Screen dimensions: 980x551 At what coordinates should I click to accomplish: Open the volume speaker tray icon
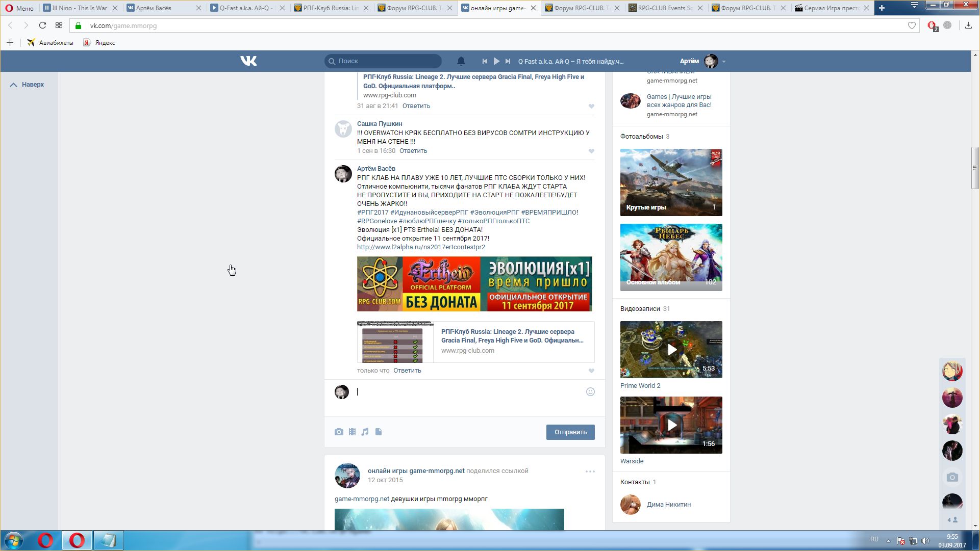(925, 541)
